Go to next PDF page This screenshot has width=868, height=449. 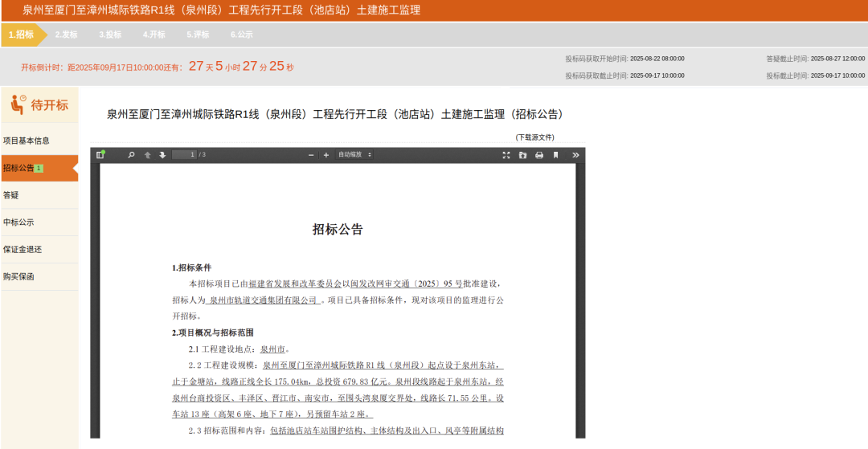point(162,155)
